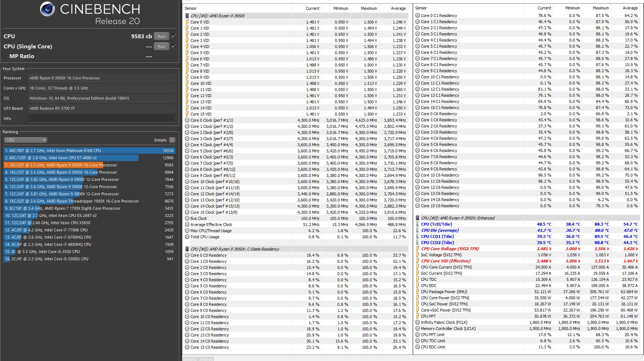Click the icon beside Memory Controller Clock (UCLK)
The height and width of the screenshot is (361, 644).
click(x=418, y=329)
